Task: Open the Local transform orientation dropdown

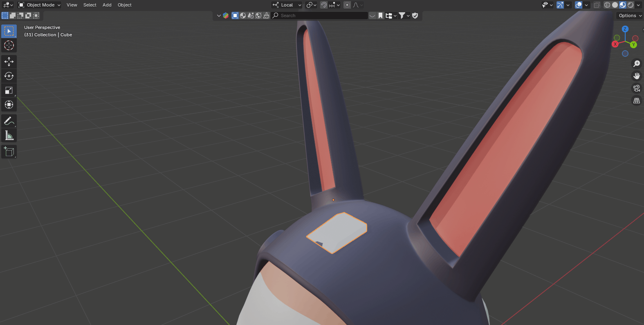Action: [x=287, y=5]
